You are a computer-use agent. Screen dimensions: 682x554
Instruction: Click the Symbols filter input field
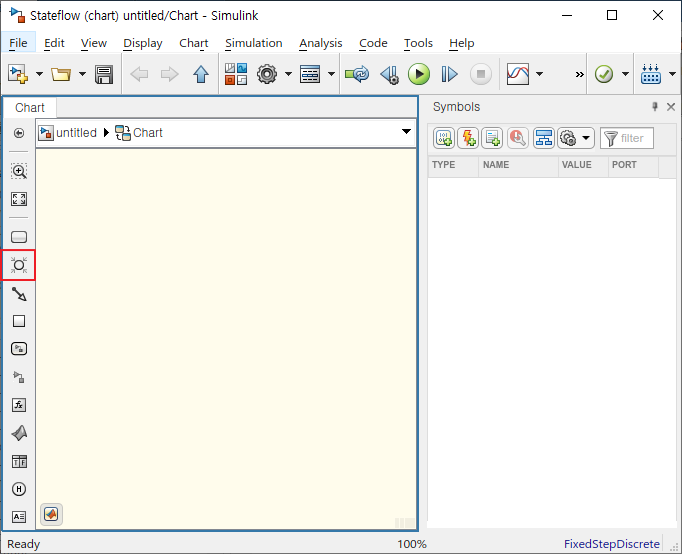pos(627,138)
